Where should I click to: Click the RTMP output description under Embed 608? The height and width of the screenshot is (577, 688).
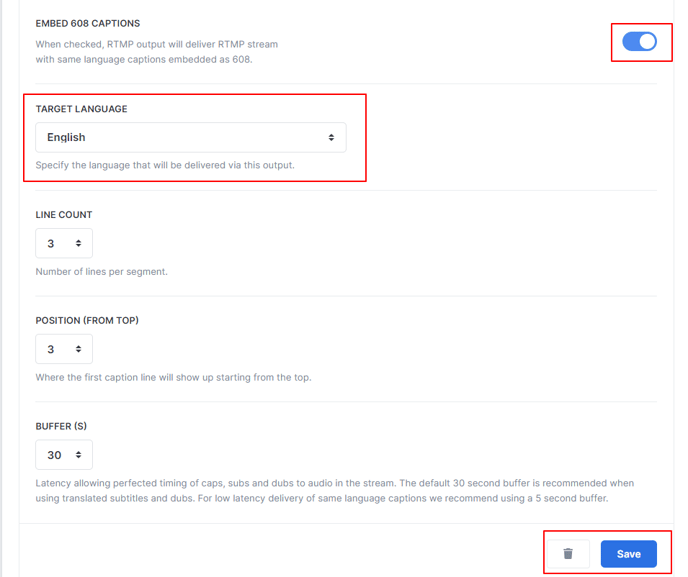[157, 52]
